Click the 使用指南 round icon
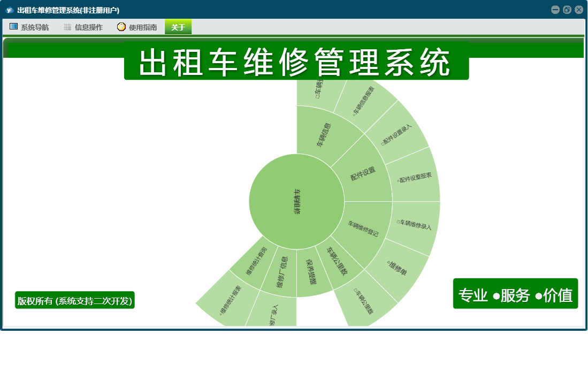This screenshot has width=588, height=387. [121, 27]
